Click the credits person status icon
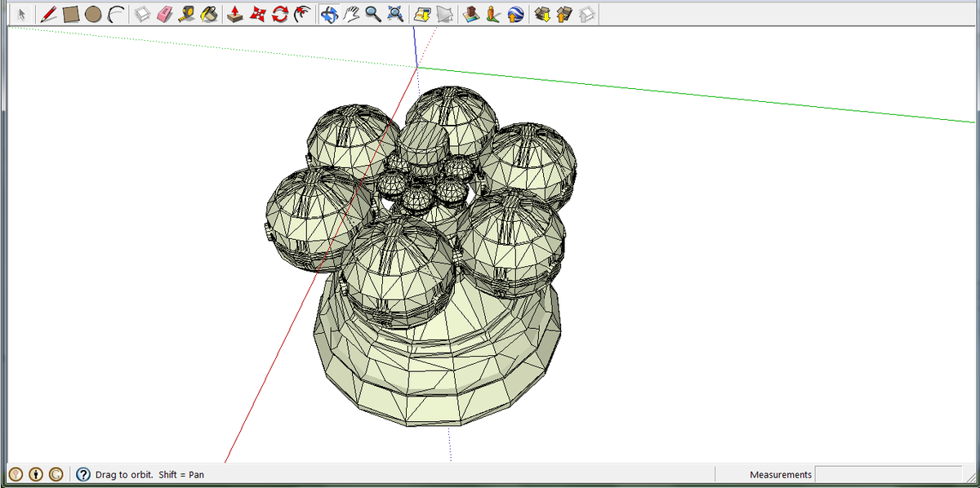The image size is (980, 488). (x=36, y=474)
